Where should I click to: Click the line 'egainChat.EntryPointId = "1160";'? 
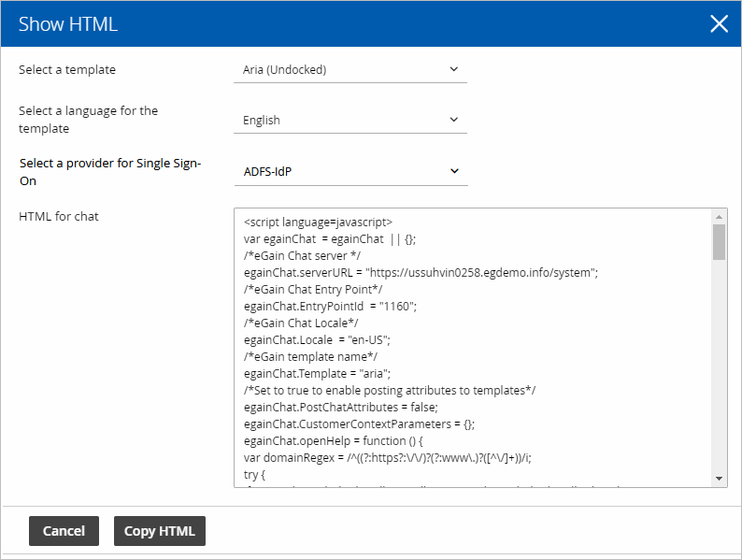point(330,307)
